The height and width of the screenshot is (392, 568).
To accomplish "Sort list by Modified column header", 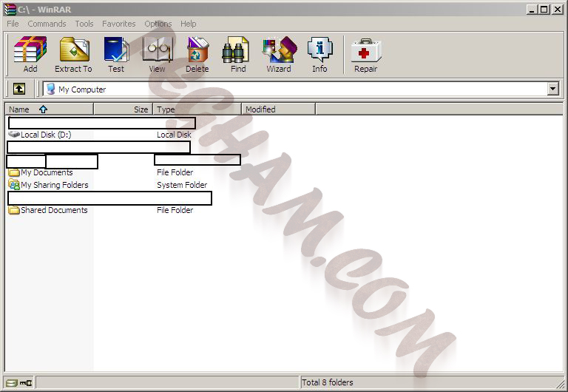I will tap(279, 109).
